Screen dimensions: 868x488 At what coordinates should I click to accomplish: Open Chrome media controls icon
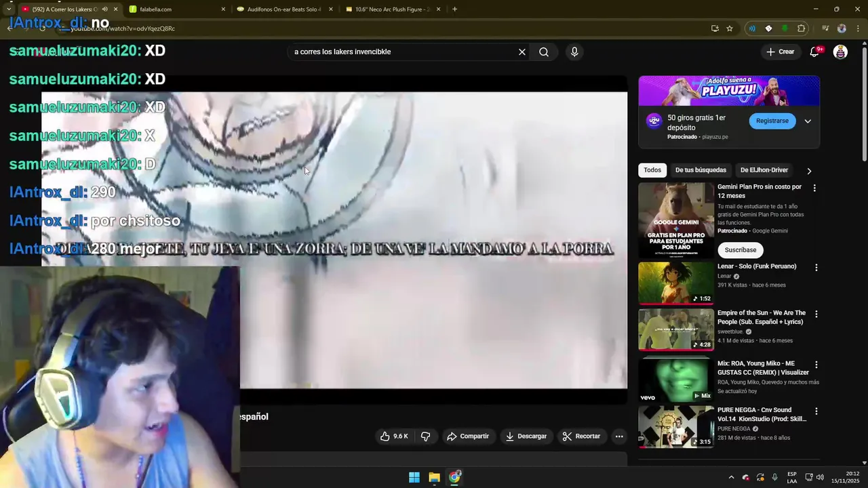[x=825, y=28]
